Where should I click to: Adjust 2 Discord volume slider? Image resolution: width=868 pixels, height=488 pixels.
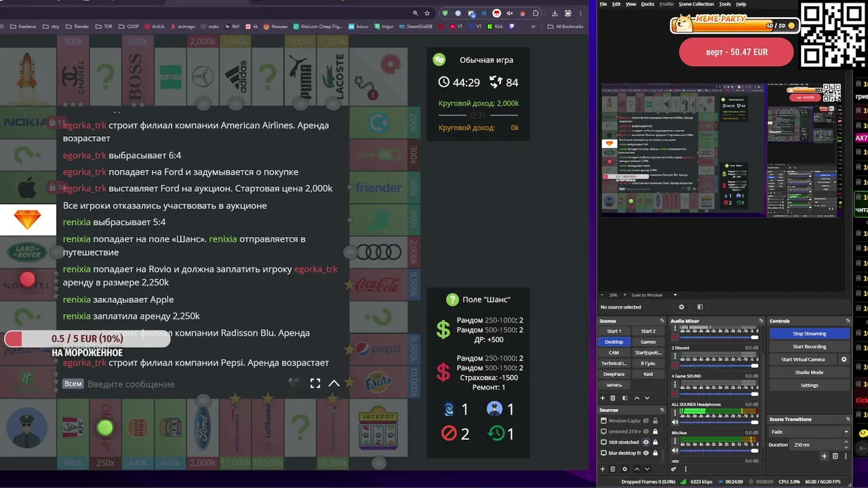point(719,365)
